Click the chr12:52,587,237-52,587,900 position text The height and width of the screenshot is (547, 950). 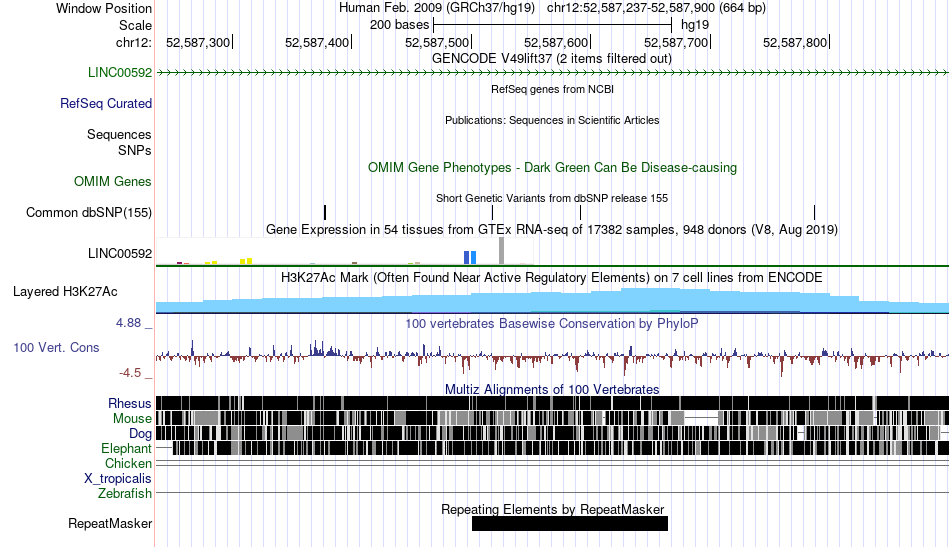click(x=656, y=8)
